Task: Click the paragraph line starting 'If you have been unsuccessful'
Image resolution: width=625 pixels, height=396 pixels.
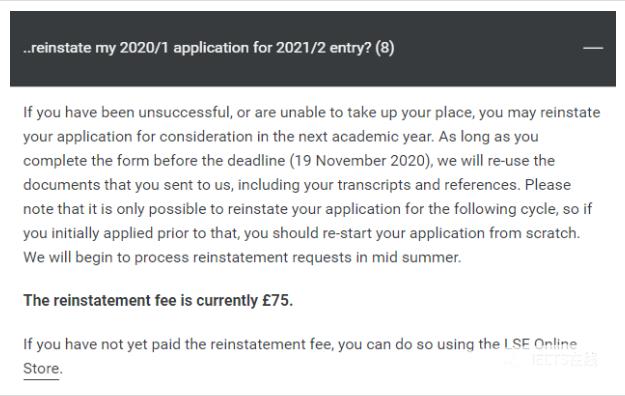Action: click(312, 112)
